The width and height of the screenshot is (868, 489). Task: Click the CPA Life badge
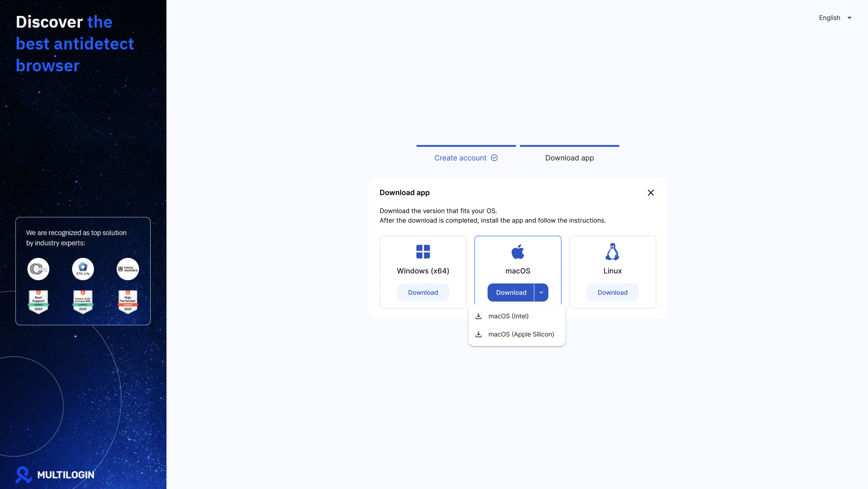point(83,269)
